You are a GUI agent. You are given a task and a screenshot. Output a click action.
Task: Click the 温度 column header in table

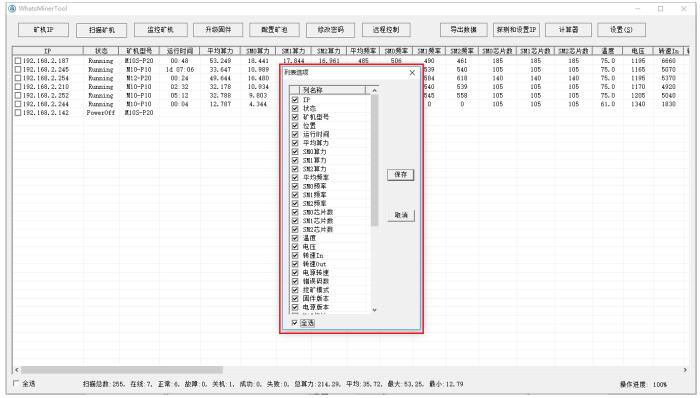tap(608, 51)
